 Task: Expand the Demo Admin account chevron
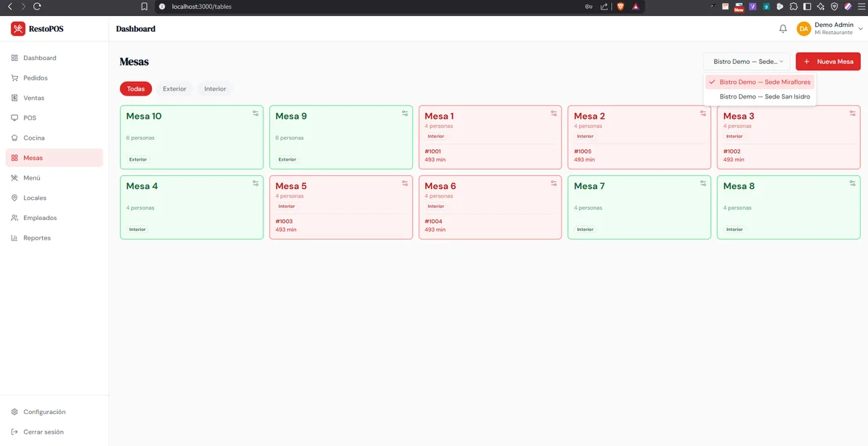(860, 29)
